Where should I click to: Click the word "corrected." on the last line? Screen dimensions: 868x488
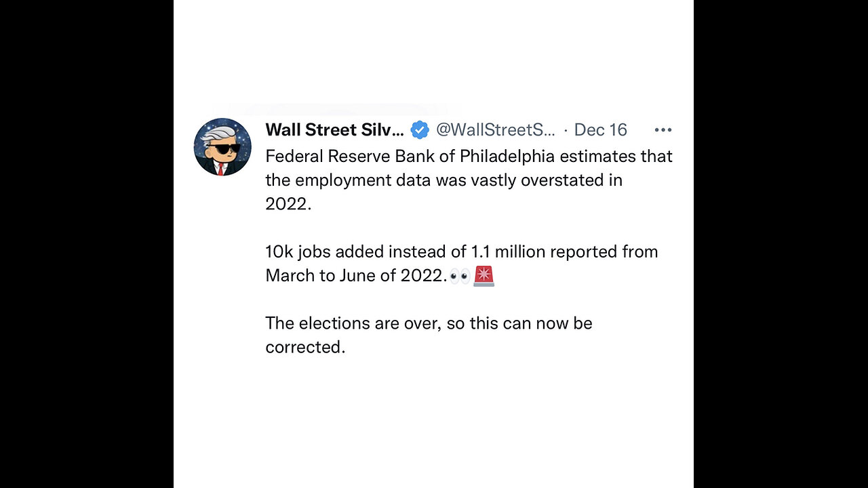pos(305,347)
